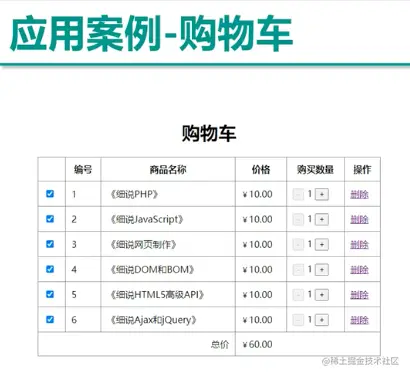This screenshot has height=377, width=410.
Task: Deselect the 《细说Ajax和jQuery》 checkbox
Action: [50, 319]
